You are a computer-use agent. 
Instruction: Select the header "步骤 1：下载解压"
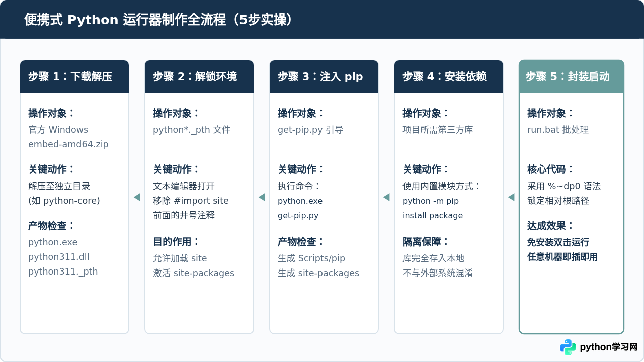click(74, 76)
